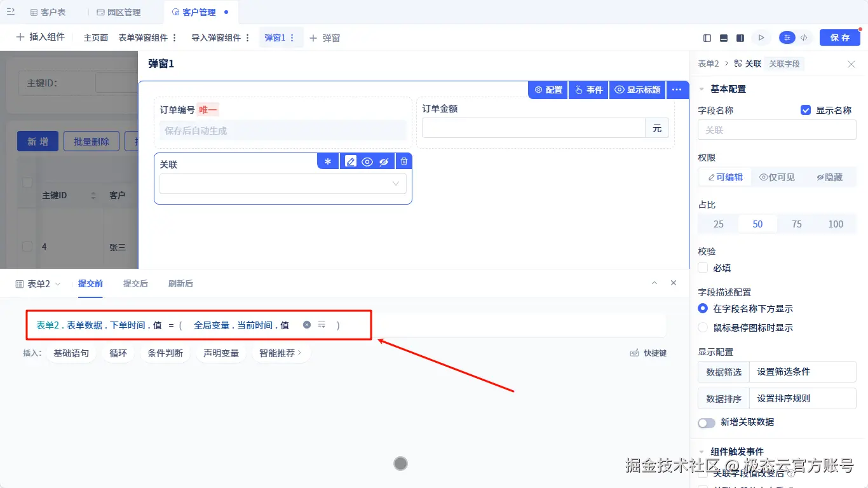Open the 刷新后 event tab

(180, 283)
